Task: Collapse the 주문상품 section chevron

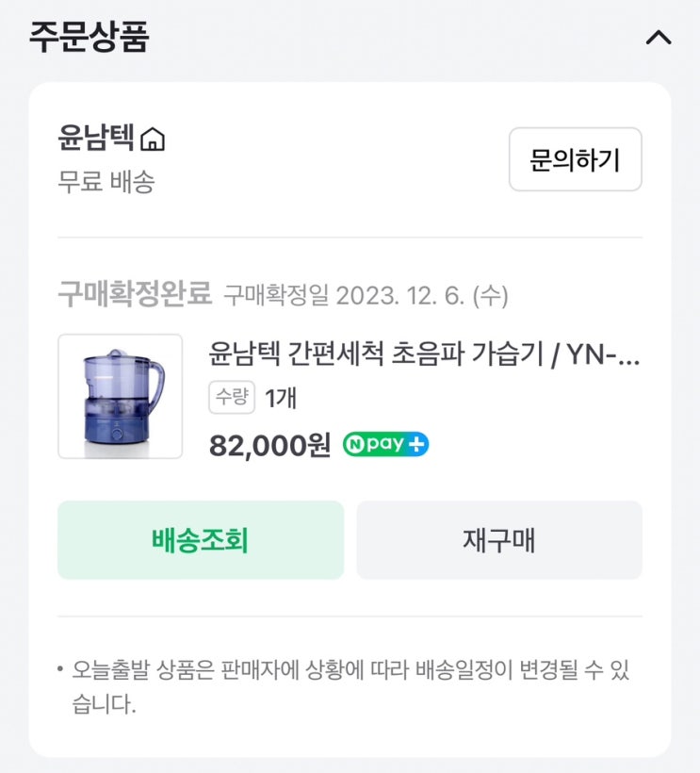Action: click(x=658, y=39)
